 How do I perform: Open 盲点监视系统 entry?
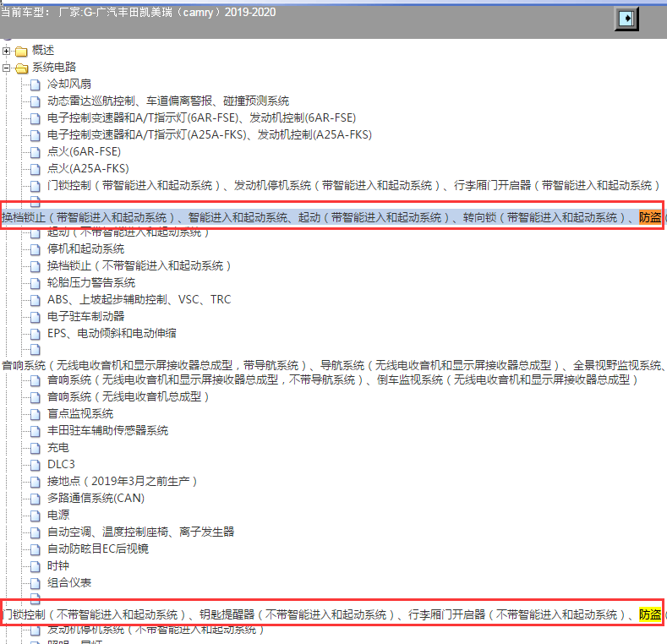point(80,413)
